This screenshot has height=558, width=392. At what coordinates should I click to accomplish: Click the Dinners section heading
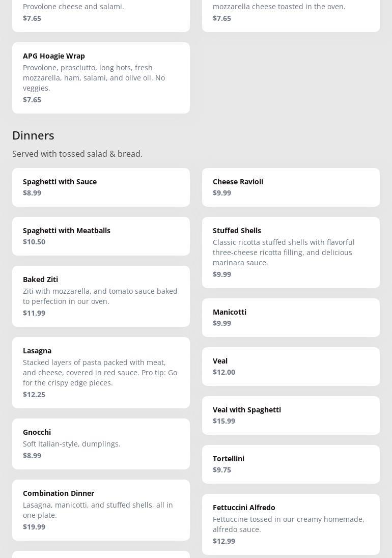coord(33,135)
